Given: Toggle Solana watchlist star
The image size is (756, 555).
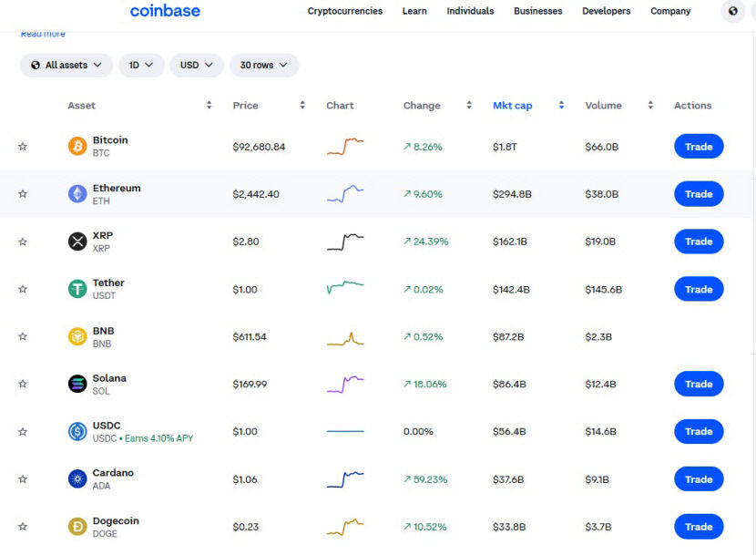Looking at the screenshot, I should click(23, 385).
